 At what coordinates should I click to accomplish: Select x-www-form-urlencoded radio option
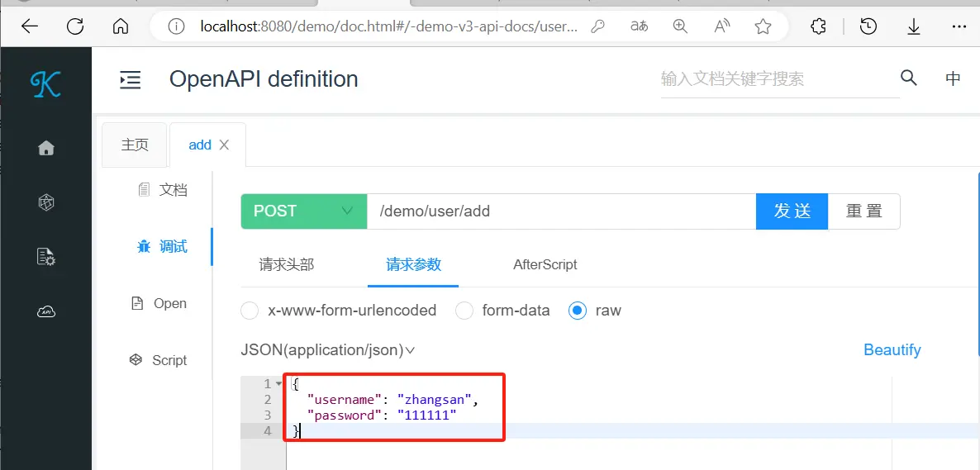tap(250, 311)
